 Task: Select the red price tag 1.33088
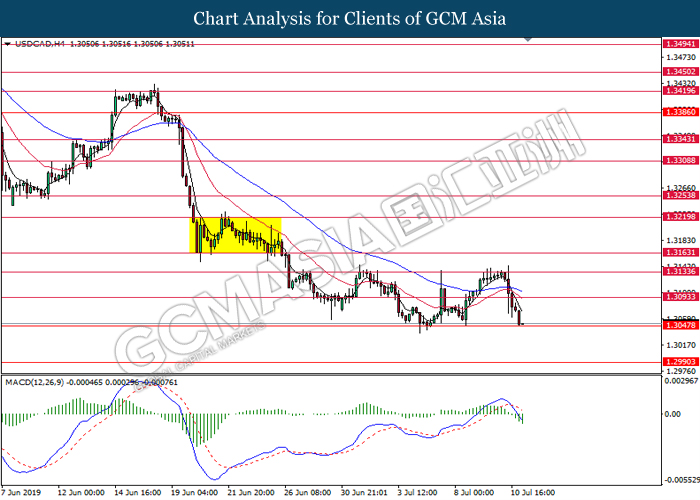click(x=681, y=161)
